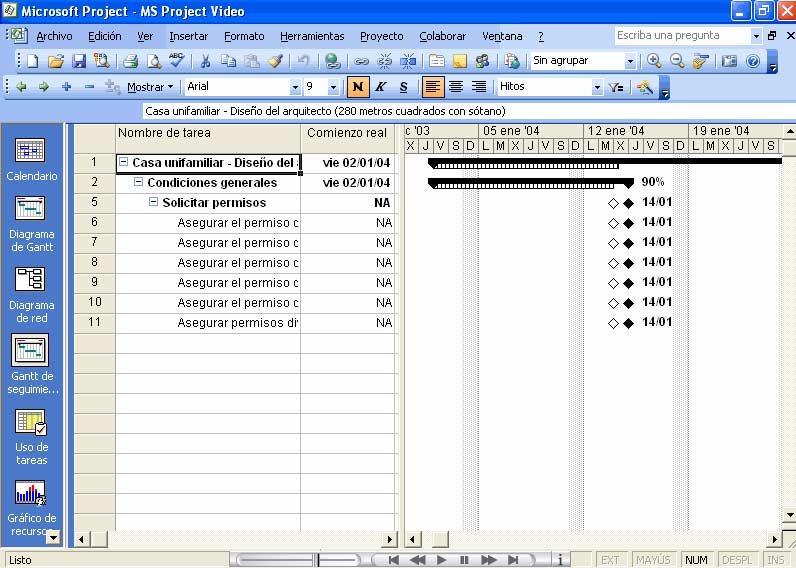Align text to the left
796x568 pixels.
pyautogui.click(x=433, y=87)
